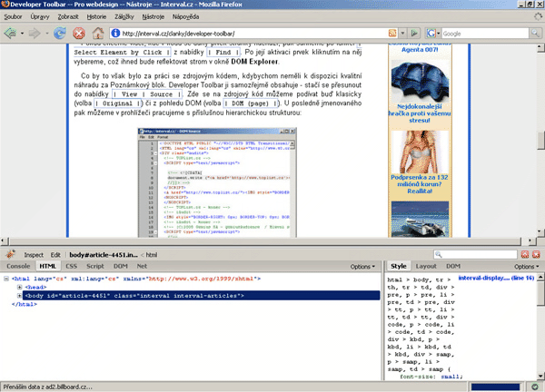Open the Agenta 007 ad link
The image size is (545, 392).
[x=420, y=50]
